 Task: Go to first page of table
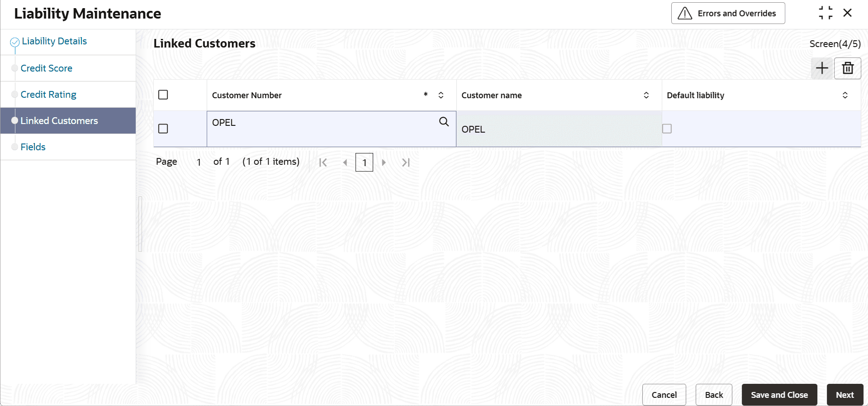click(323, 162)
